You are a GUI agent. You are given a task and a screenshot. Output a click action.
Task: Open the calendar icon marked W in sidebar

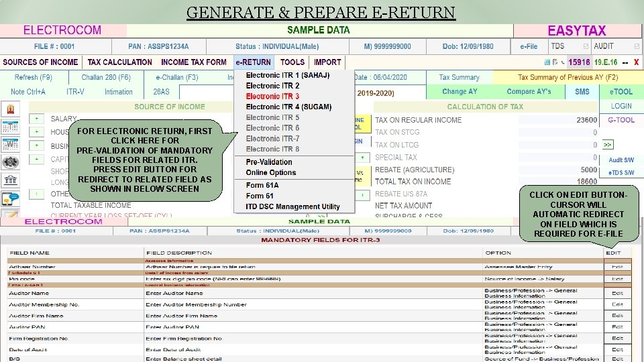[10, 145]
